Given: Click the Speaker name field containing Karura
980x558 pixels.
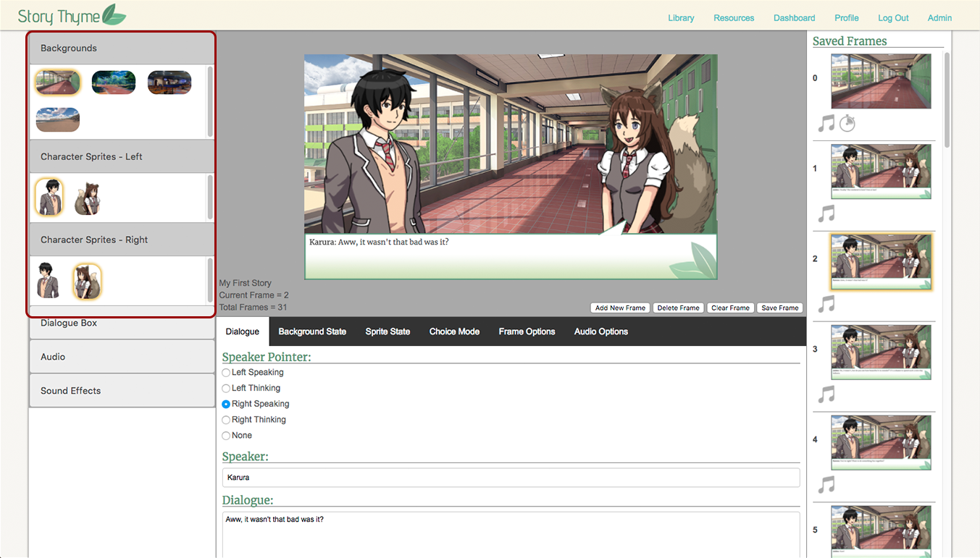Looking at the screenshot, I should (x=511, y=478).
